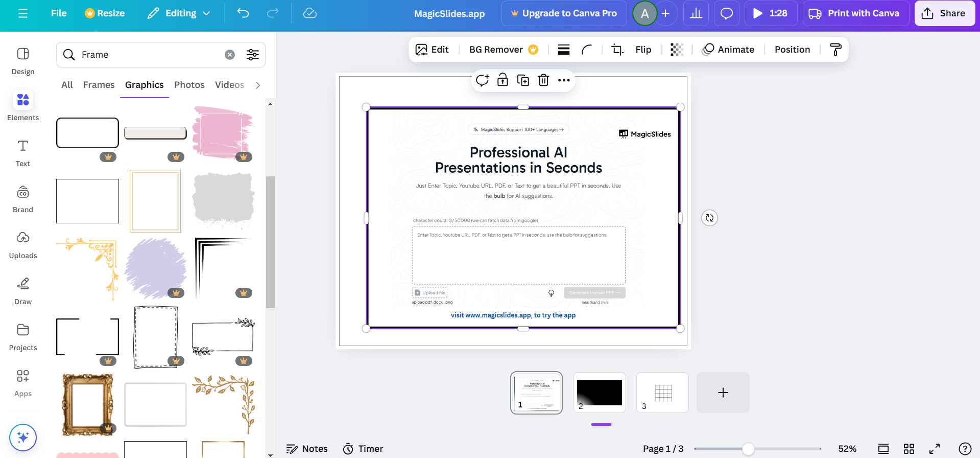Click the Print with Canva button
This screenshot has height=458, width=980.
pos(856,13)
